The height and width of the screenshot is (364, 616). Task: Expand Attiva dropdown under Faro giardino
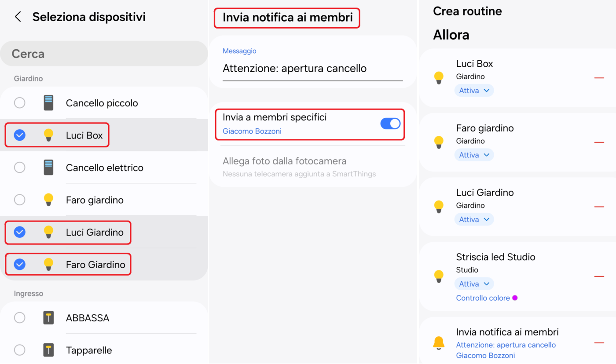click(474, 155)
